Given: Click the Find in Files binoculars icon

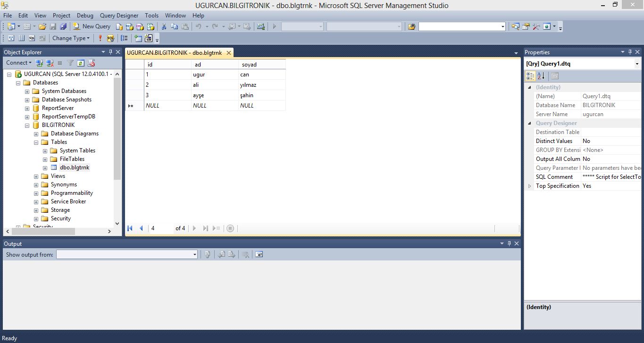Looking at the screenshot, I should tap(412, 26).
